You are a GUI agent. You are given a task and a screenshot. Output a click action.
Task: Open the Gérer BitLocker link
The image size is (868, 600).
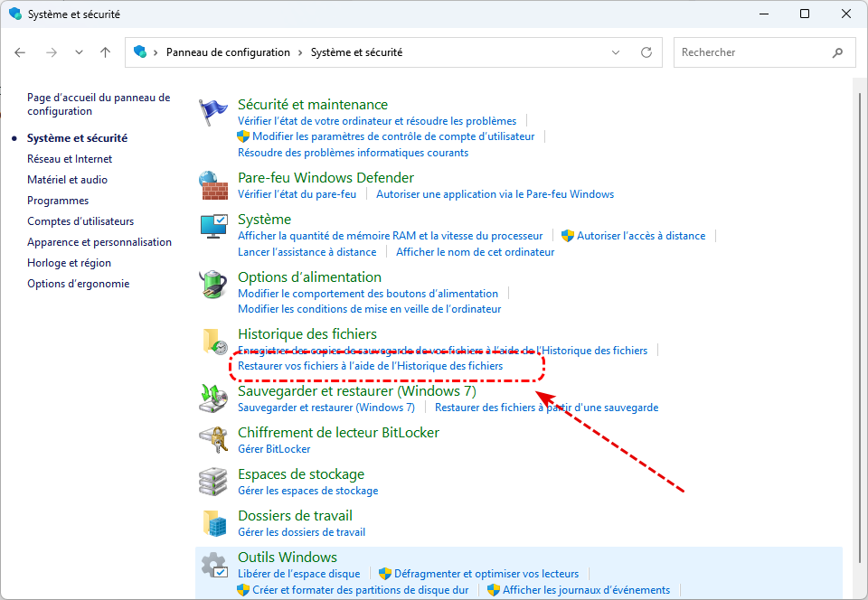tap(274, 449)
